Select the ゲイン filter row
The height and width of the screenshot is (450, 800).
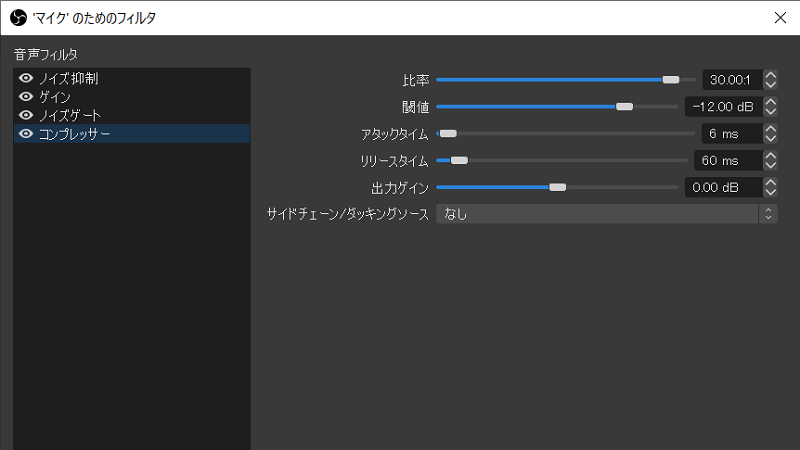point(132,96)
